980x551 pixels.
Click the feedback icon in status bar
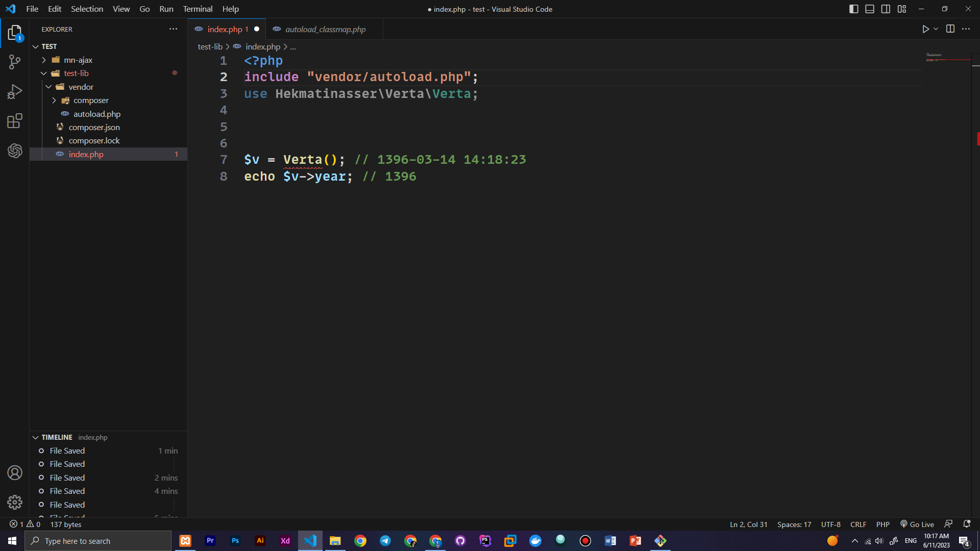coord(948,524)
